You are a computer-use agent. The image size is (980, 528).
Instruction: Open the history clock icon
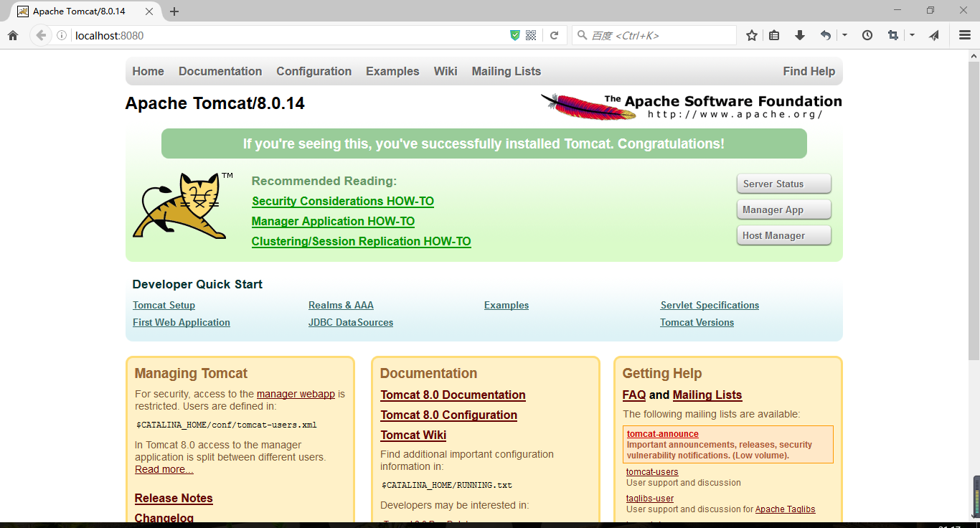[867, 35]
